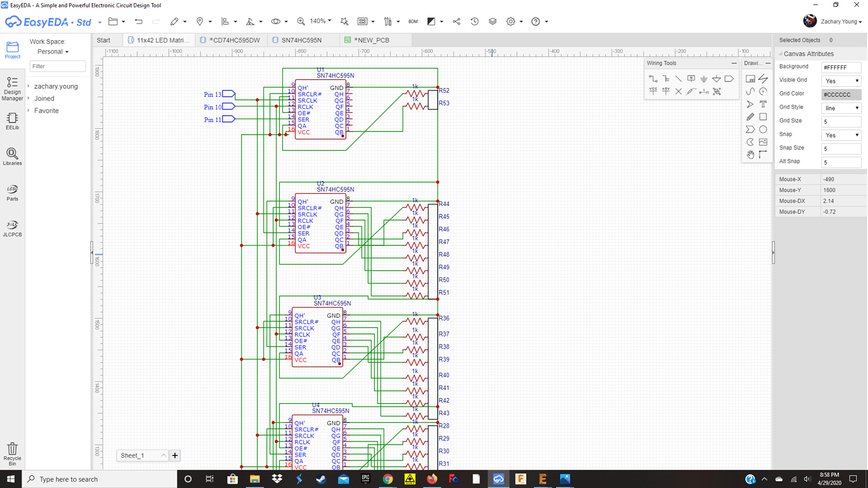
Task: Open BOM from the toolbar
Action: (x=413, y=21)
